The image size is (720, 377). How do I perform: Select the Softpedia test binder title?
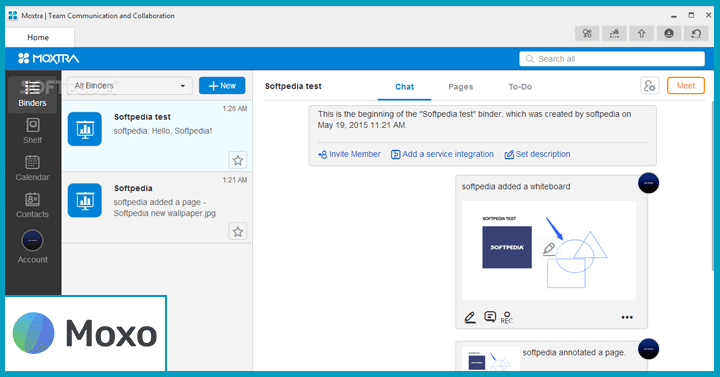pyautogui.click(x=142, y=117)
